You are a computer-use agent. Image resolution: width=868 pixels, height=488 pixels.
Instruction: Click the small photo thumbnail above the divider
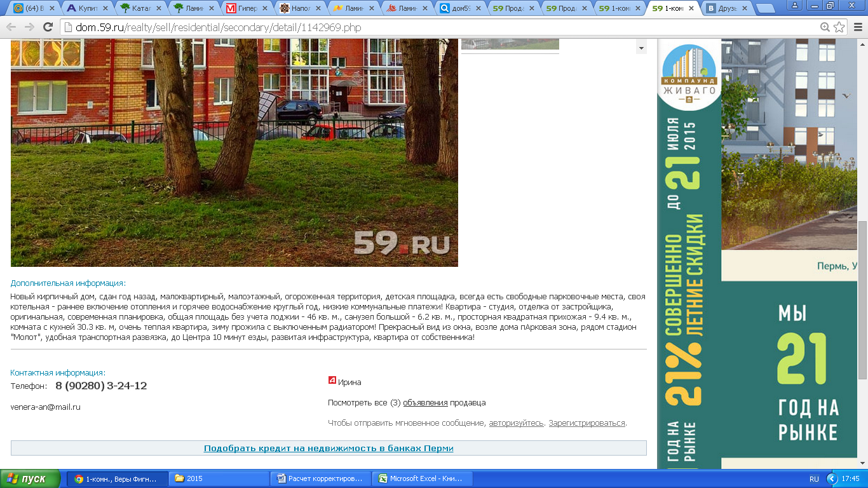[x=510, y=44]
